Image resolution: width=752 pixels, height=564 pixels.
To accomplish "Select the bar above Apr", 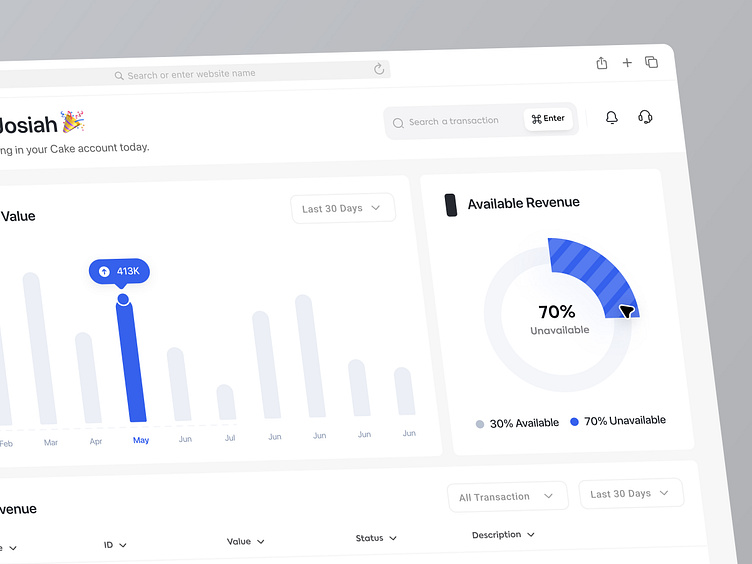I will [88, 378].
